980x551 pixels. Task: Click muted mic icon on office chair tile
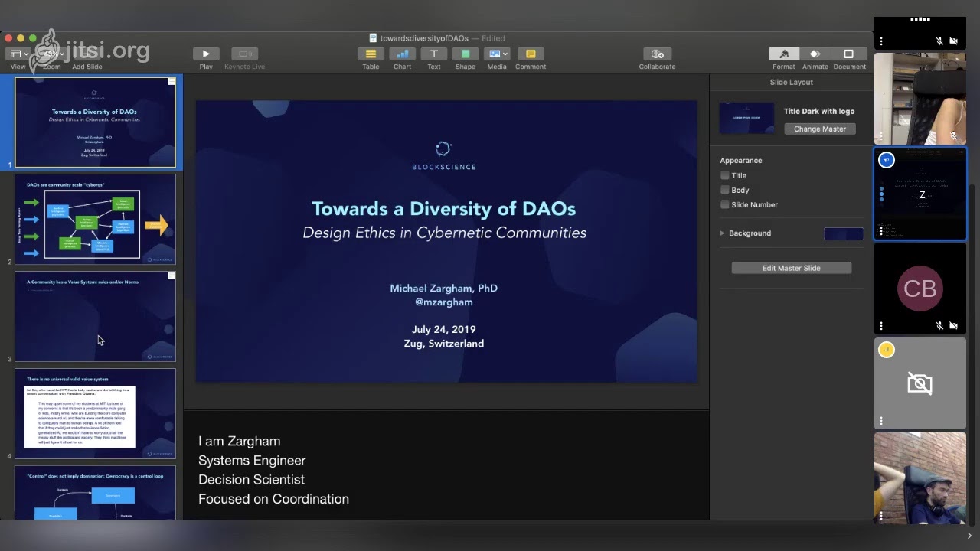coord(953,135)
